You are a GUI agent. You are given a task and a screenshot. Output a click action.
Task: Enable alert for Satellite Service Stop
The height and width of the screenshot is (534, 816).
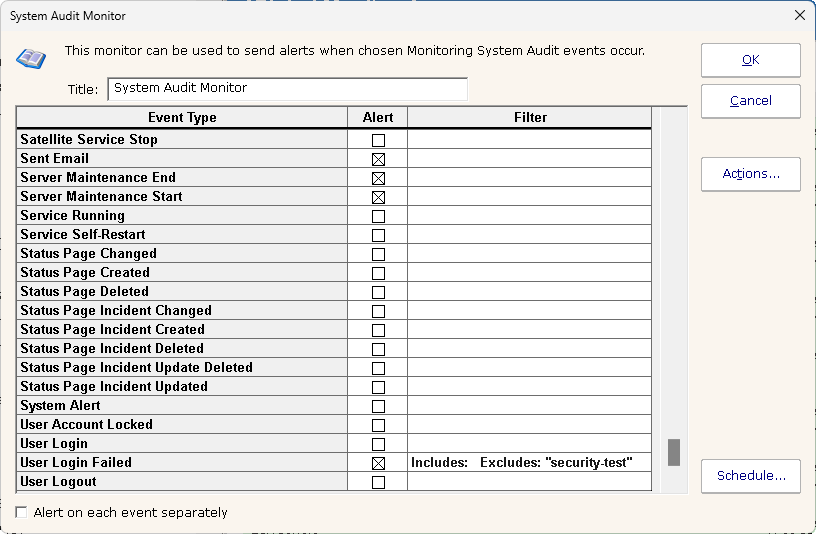[x=378, y=140]
